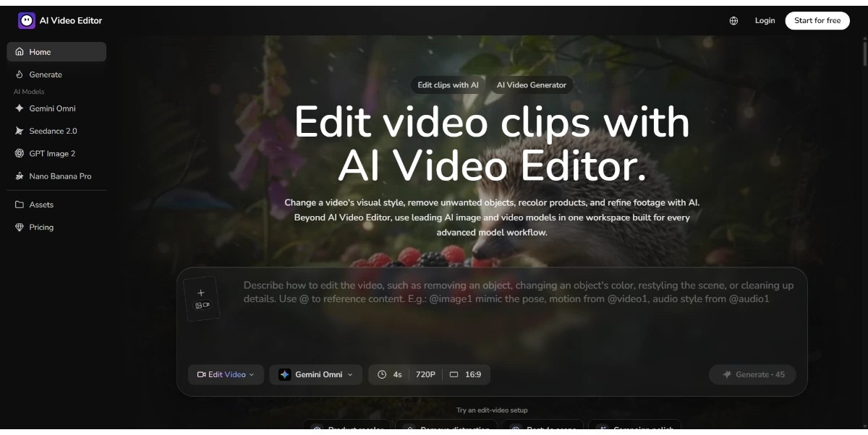Click the aspect ratio rectangle icon beside 16:9

pyautogui.click(x=454, y=374)
